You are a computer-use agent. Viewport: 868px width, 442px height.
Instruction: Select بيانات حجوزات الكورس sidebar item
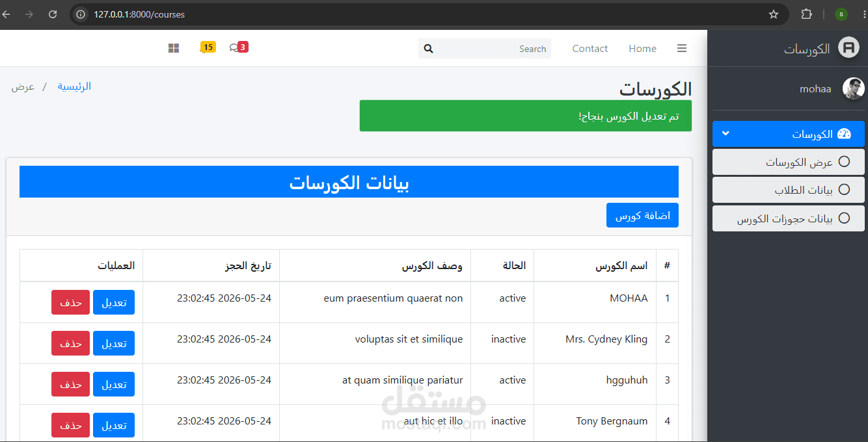point(789,218)
